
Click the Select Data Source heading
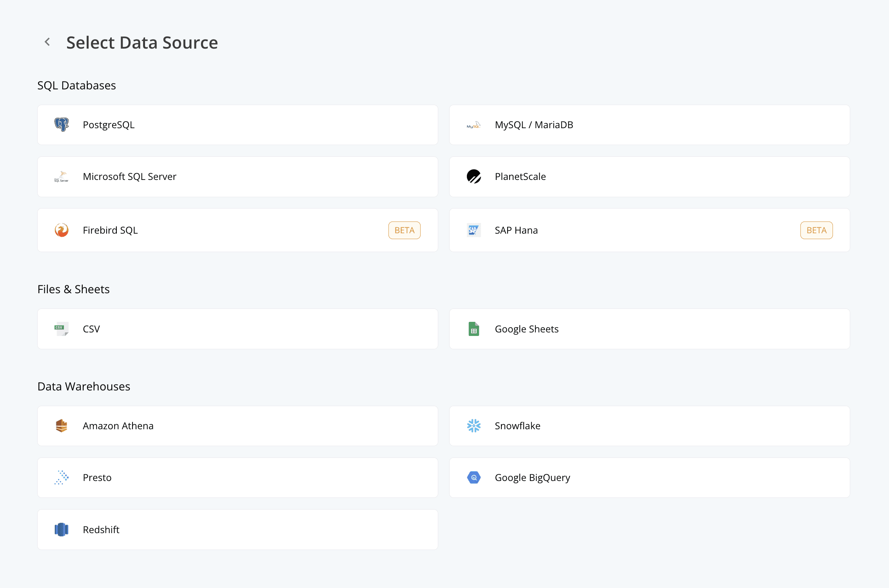pyautogui.click(x=142, y=42)
